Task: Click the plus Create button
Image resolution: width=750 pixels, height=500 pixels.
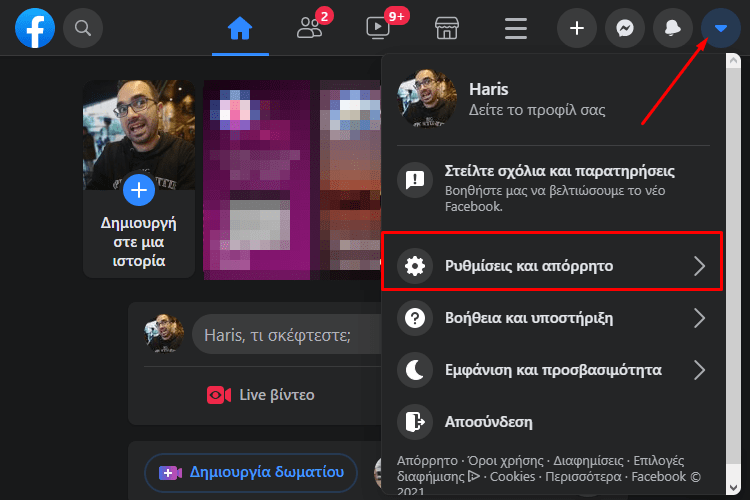Action: click(577, 28)
